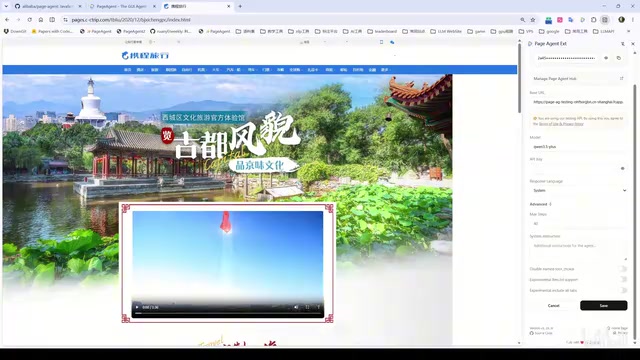The width and height of the screenshot is (640, 360).
Task: Open the zoom magnifier icon in address bar
Action: click(522, 20)
